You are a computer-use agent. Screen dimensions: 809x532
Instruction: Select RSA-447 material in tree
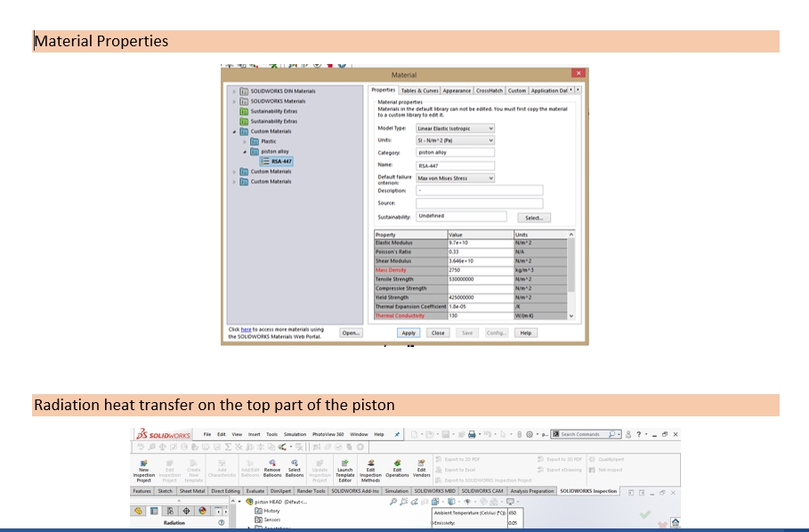pyautogui.click(x=279, y=162)
